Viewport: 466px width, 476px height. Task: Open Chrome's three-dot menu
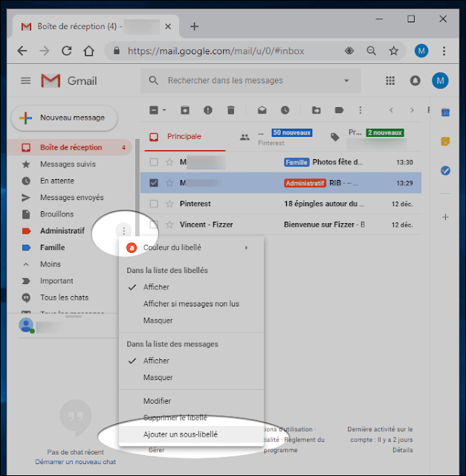[x=444, y=51]
